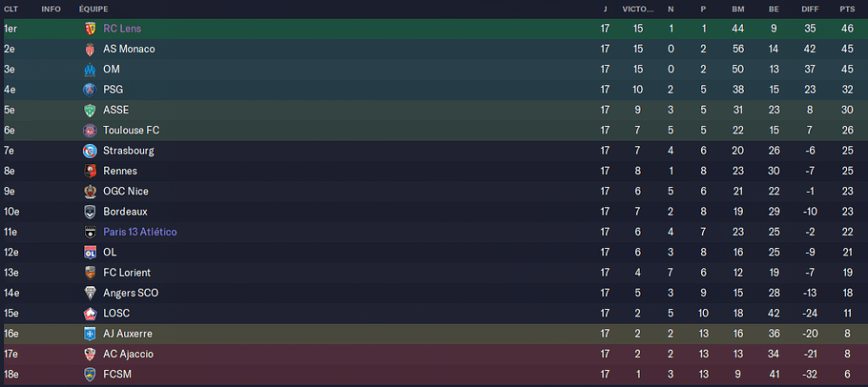Open the Toulouse FC team page
Image resolution: width=868 pixels, height=387 pixels.
click(x=132, y=131)
